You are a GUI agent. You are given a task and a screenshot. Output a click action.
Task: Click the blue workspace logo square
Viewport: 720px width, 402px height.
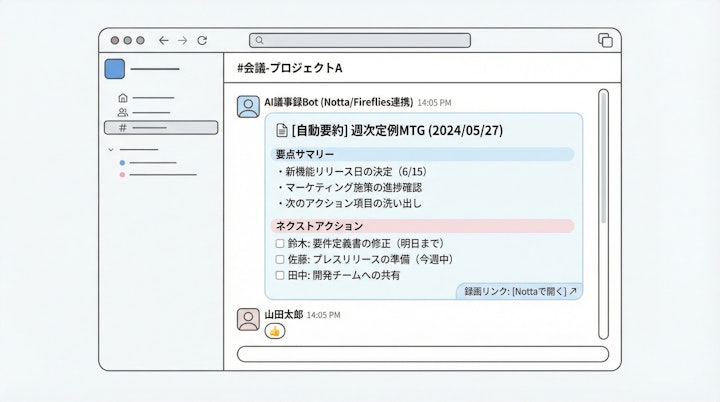click(x=115, y=69)
